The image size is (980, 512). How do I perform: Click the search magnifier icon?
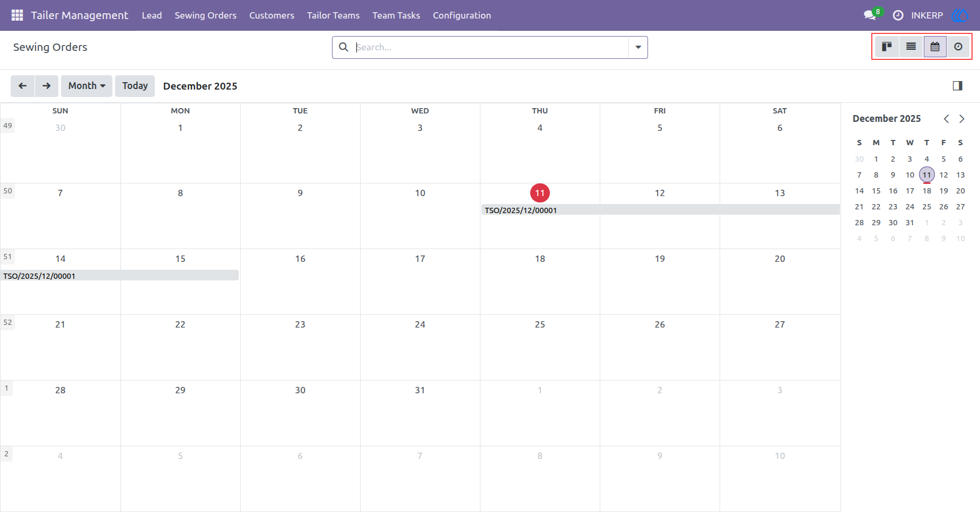pyautogui.click(x=344, y=47)
